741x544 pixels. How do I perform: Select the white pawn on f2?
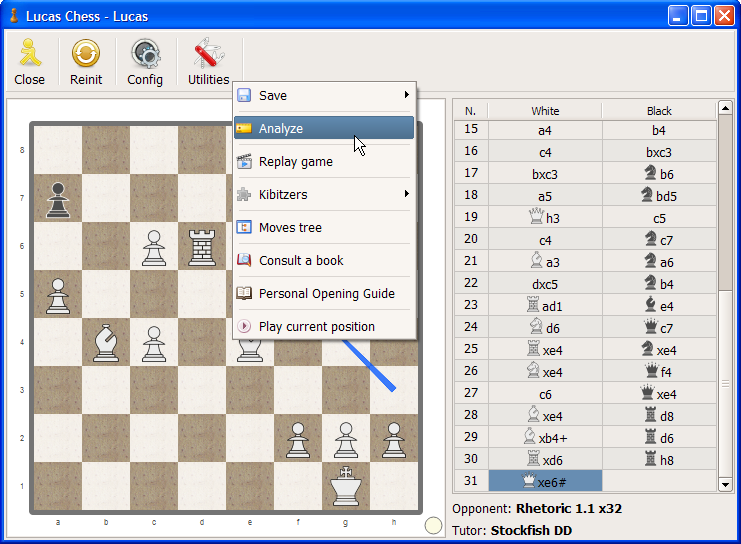tap(298, 440)
